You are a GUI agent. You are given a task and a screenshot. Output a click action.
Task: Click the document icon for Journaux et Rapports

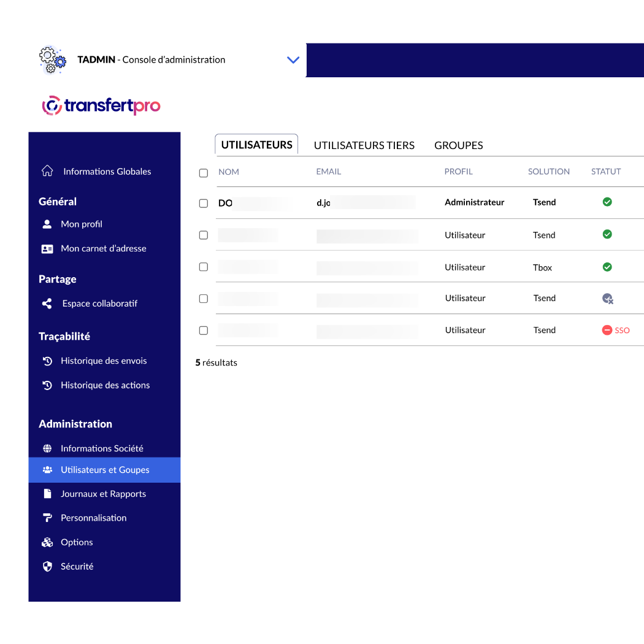[47, 493]
